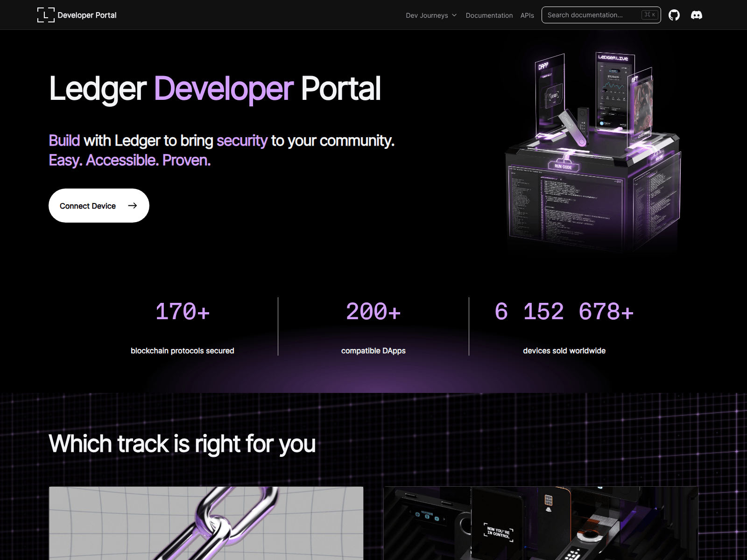This screenshot has height=560, width=747.
Task: Click the '170+' statistic
Action: click(183, 312)
